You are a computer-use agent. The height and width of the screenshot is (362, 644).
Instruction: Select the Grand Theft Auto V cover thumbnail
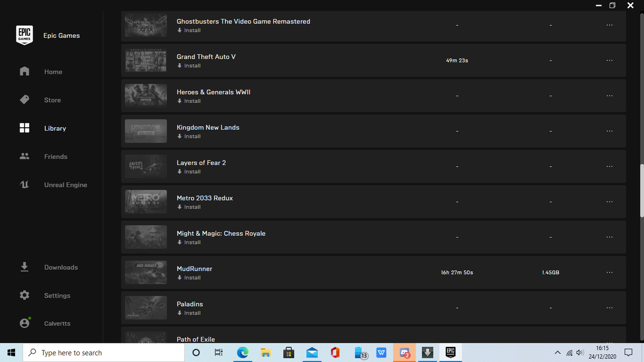pyautogui.click(x=146, y=60)
